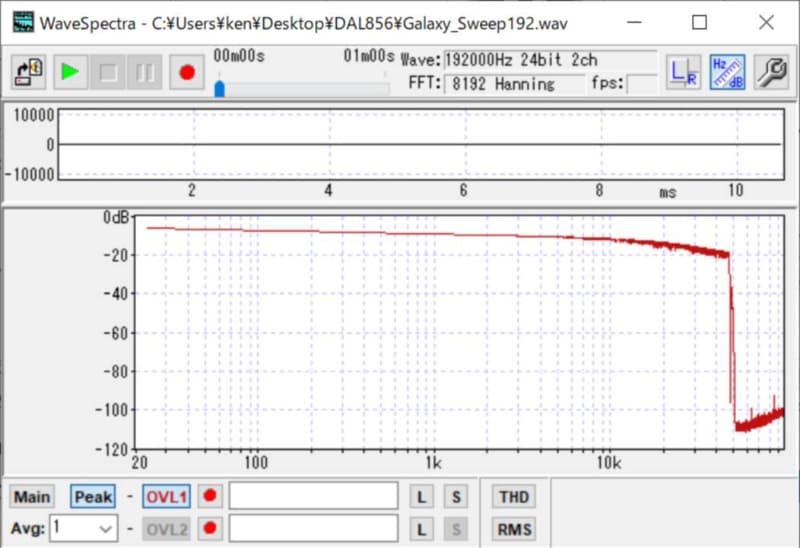Click the WaveSpectra app icon in title bar
The image size is (800, 548).
coord(23,22)
